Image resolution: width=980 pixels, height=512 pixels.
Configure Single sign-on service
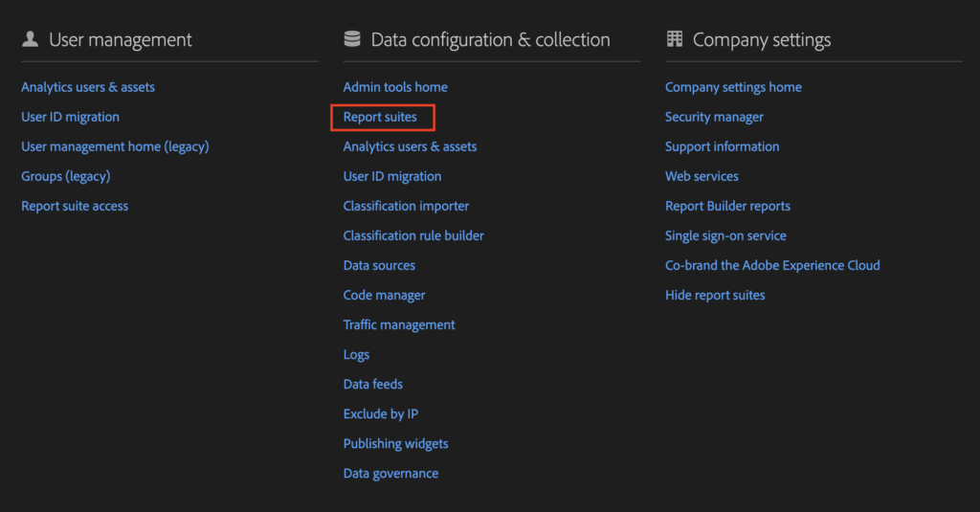(x=725, y=235)
